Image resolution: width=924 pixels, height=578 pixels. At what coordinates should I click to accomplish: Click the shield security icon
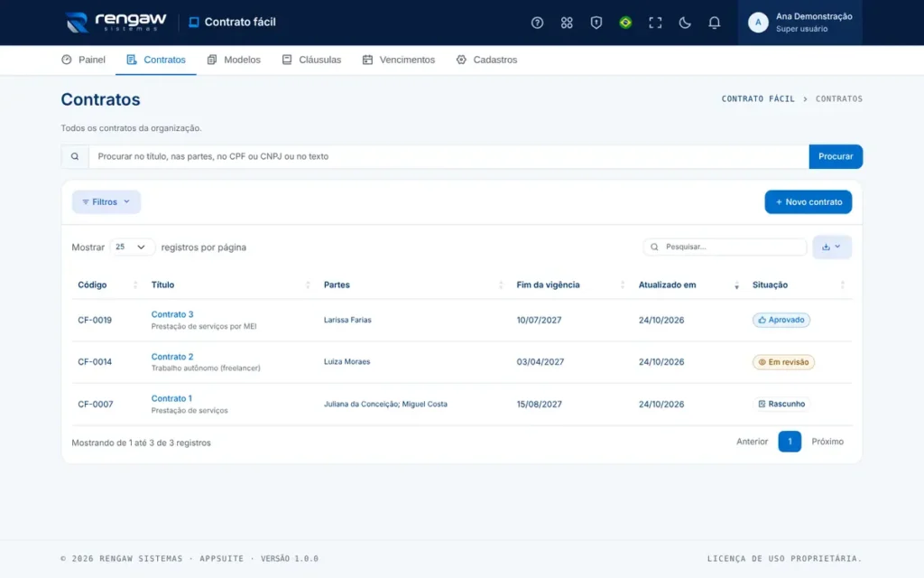596,23
